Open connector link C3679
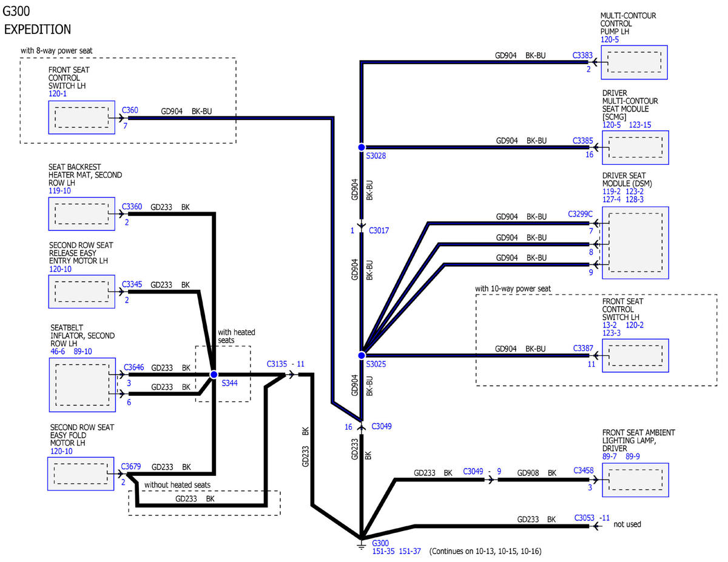Viewport: 728px width, 562px height. [131, 467]
